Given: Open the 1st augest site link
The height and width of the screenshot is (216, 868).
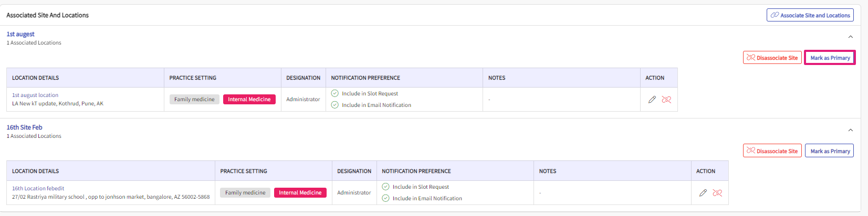Looking at the screenshot, I should coord(20,34).
